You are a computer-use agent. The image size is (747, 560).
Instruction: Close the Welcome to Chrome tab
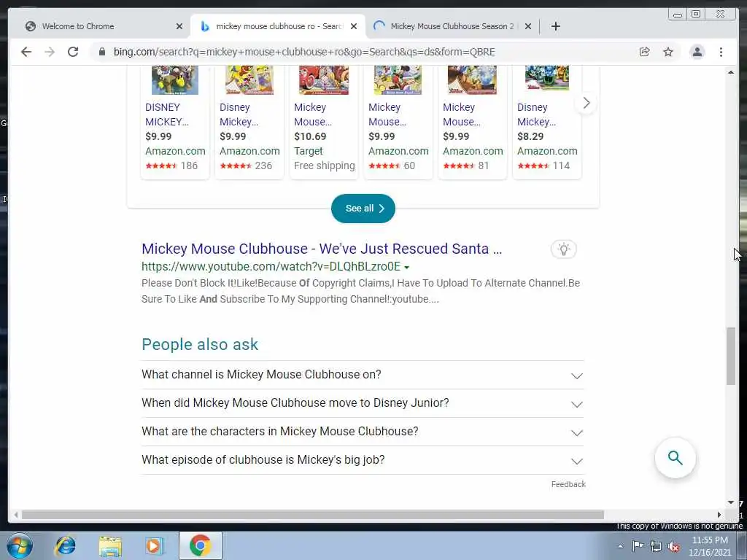179,27
